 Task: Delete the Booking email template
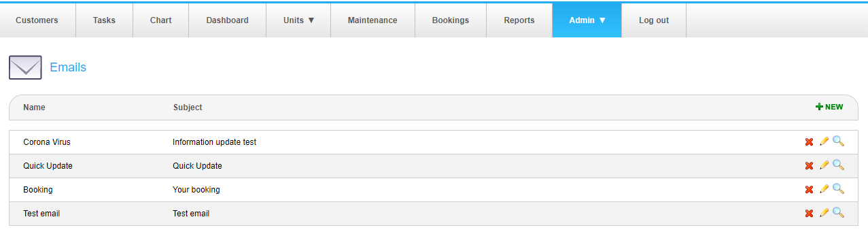click(x=809, y=190)
